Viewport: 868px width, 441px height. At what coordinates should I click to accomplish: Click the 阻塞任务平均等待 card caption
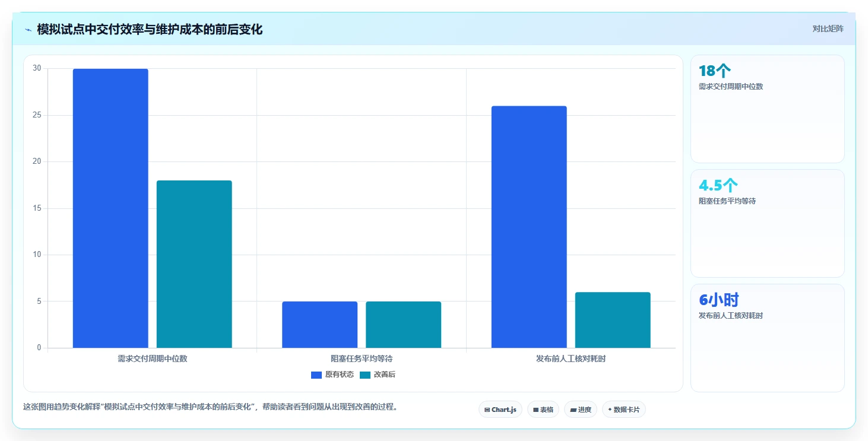click(x=727, y=201)
